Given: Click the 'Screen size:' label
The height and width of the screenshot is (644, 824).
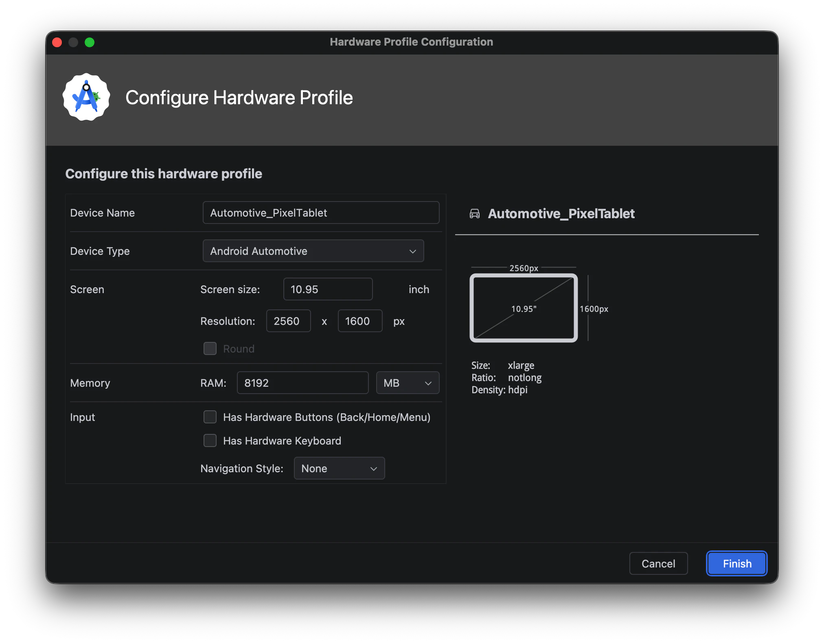Looking at the screenshot, I should point(230,289).
